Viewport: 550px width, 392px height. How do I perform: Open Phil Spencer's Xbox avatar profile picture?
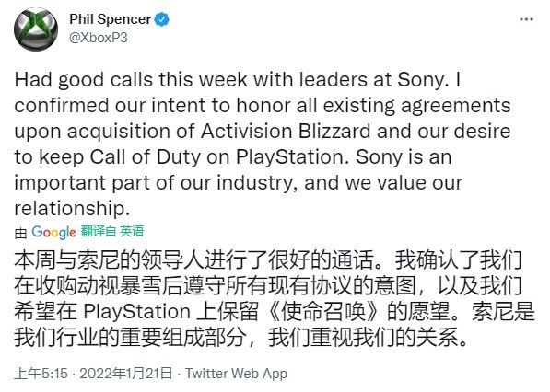coord(36,29)
